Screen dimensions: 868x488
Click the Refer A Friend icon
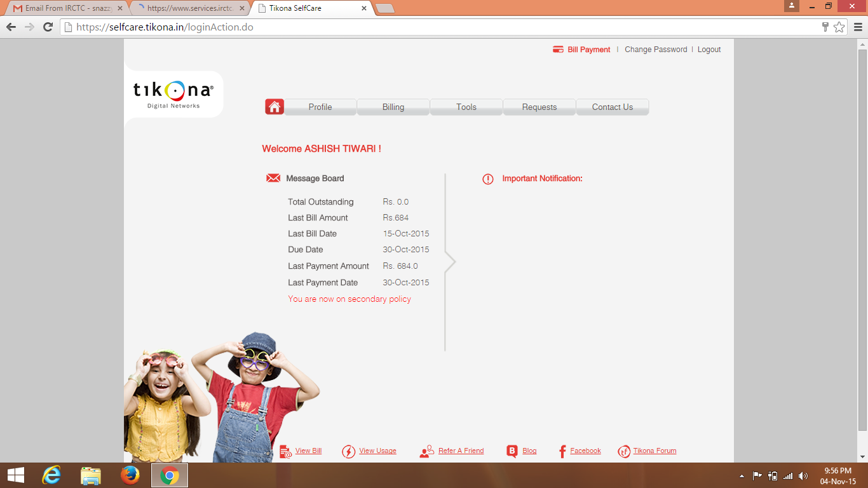[426, 451]
